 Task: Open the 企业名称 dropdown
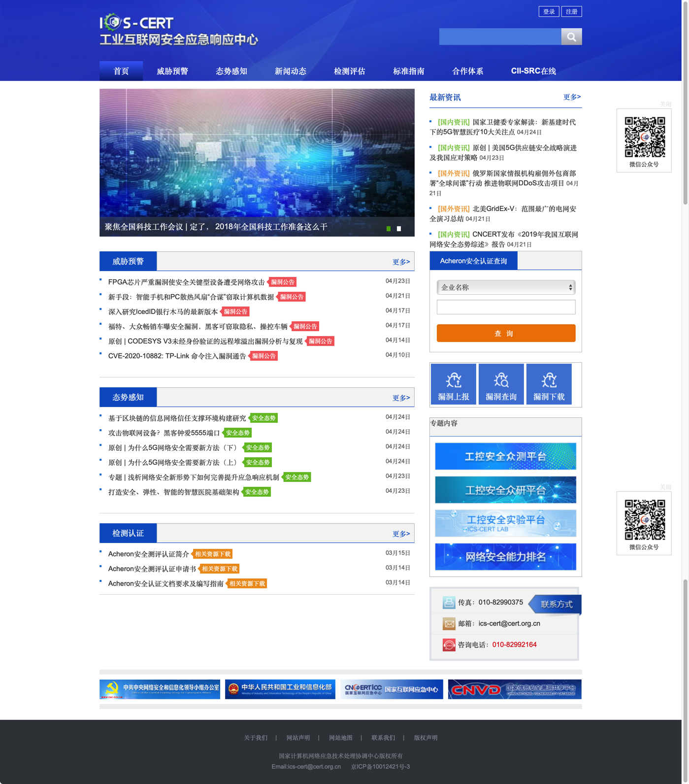click(506, 287)
